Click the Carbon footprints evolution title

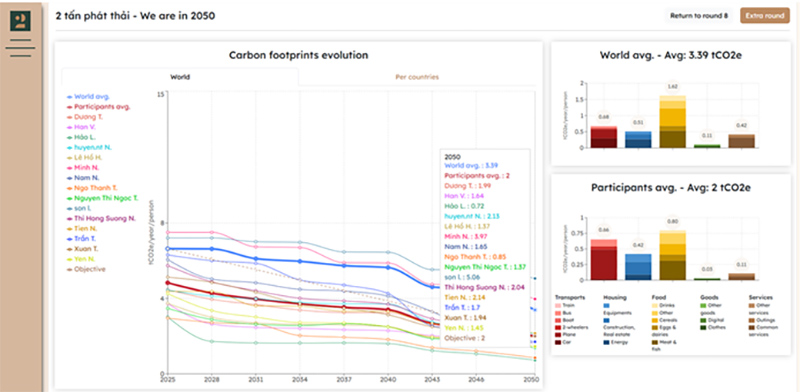point(298,55)
